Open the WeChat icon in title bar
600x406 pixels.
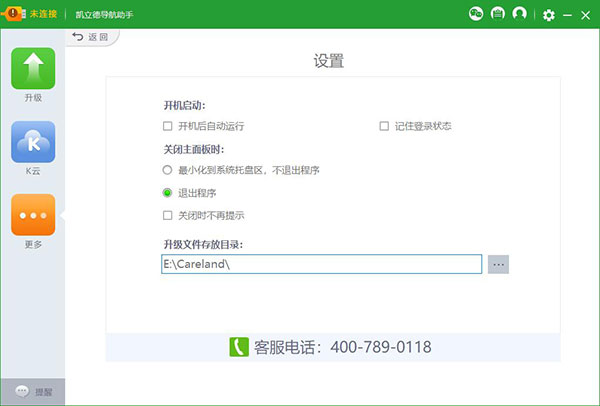pyautogui.click(x=476, y=14)
